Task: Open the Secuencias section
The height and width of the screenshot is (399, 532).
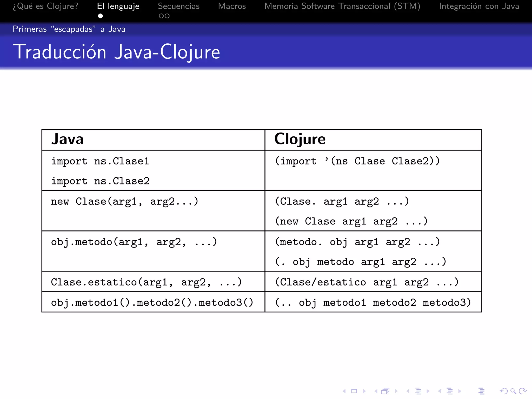Action: pyautogui.click(x=179, y=6)
